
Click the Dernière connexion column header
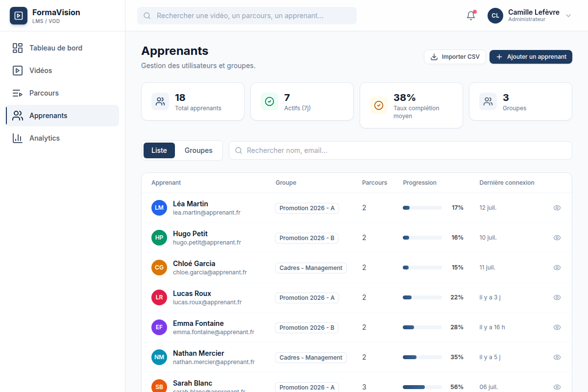(507, 183)
